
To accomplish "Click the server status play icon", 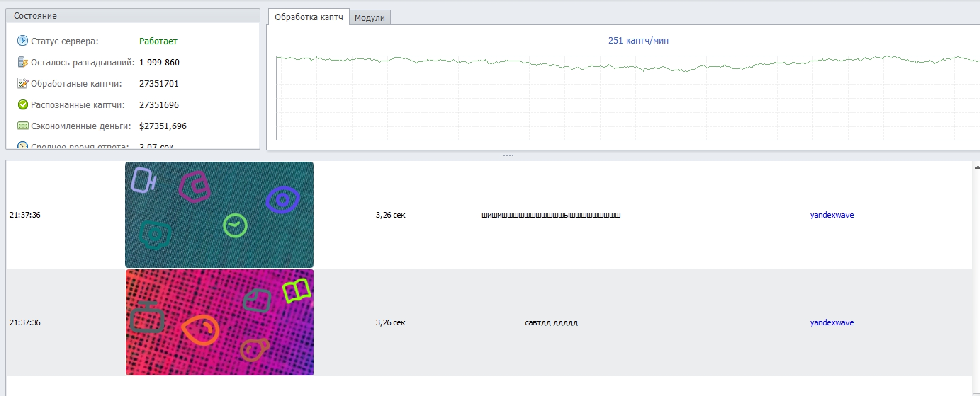I will (x=22, y=40).
